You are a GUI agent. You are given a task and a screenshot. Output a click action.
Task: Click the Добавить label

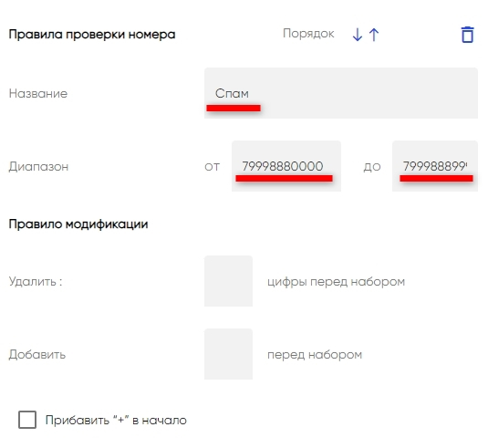point(37,354)
